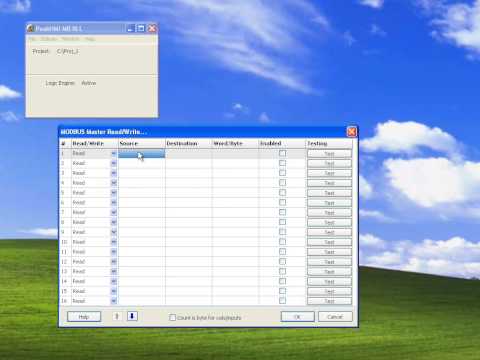
Task: Open the Read/Write dropdown in row 15
Action: click(x=114, y=291)
